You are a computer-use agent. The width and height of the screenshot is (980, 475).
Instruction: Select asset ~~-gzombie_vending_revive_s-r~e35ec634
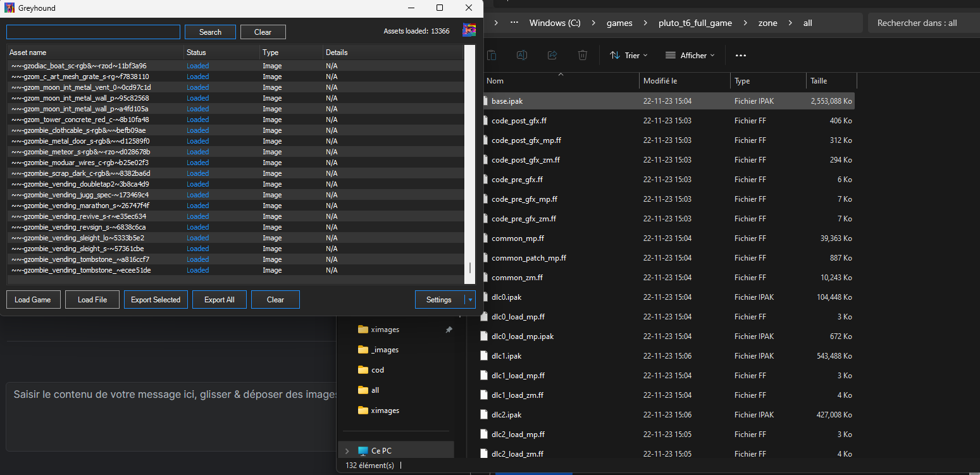coord(235,216)
